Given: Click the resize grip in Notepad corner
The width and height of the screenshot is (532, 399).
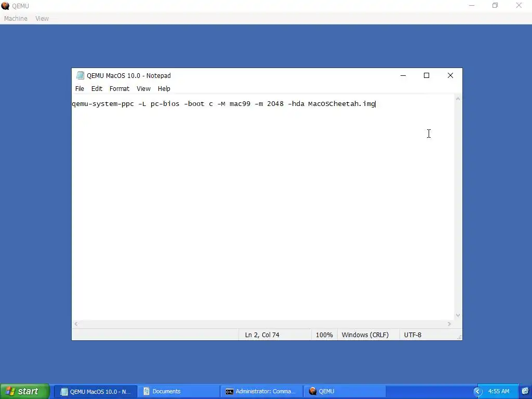Looking at the screenshot, I should (x=459, y=337).
